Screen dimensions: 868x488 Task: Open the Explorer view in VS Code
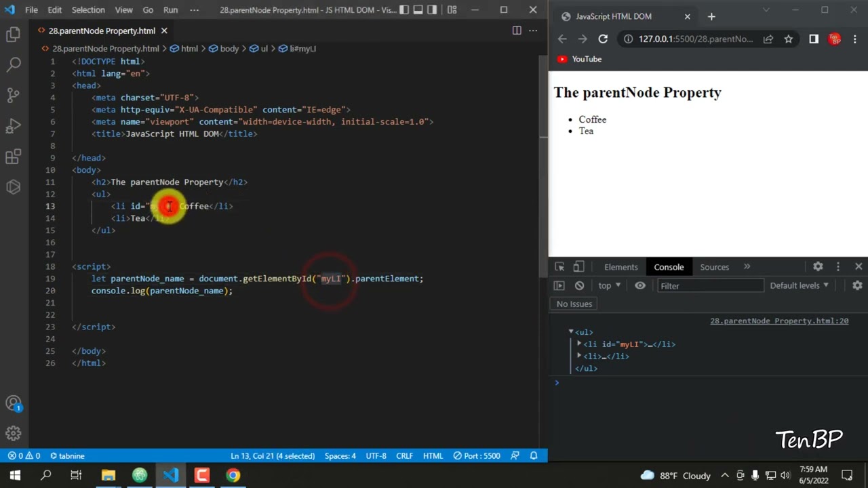[x=14, y=35]
